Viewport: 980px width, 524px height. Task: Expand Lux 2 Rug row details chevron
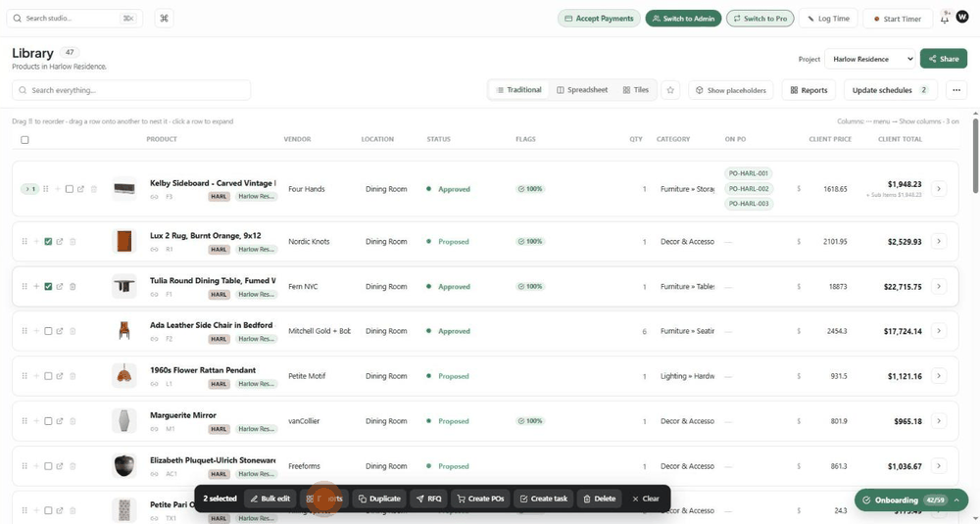pyautogui.click(x=939, y=241)
